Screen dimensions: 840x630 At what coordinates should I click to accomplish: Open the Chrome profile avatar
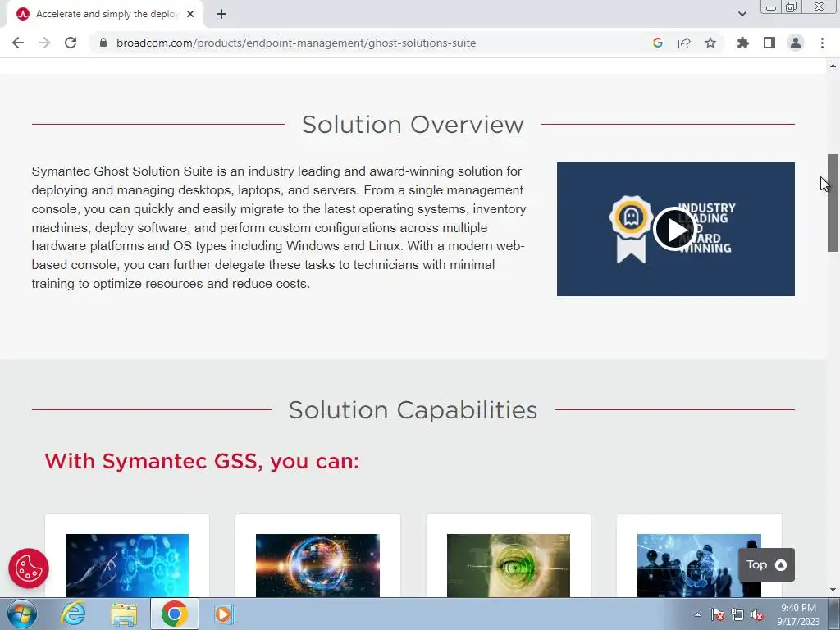(796, 43)
